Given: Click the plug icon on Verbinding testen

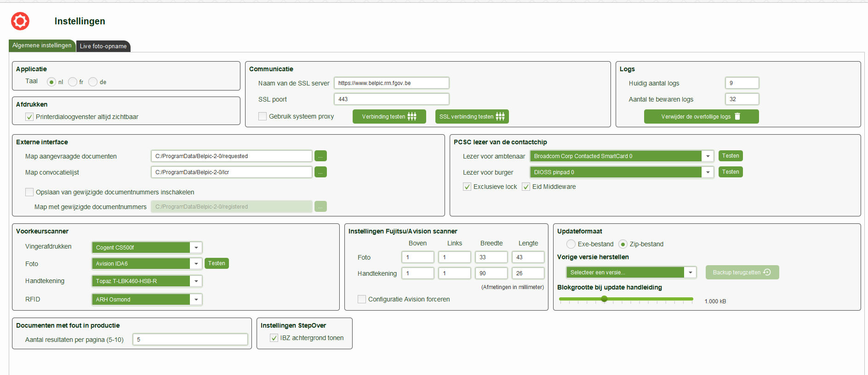Looking at the screenshot, I should (412, 117).
